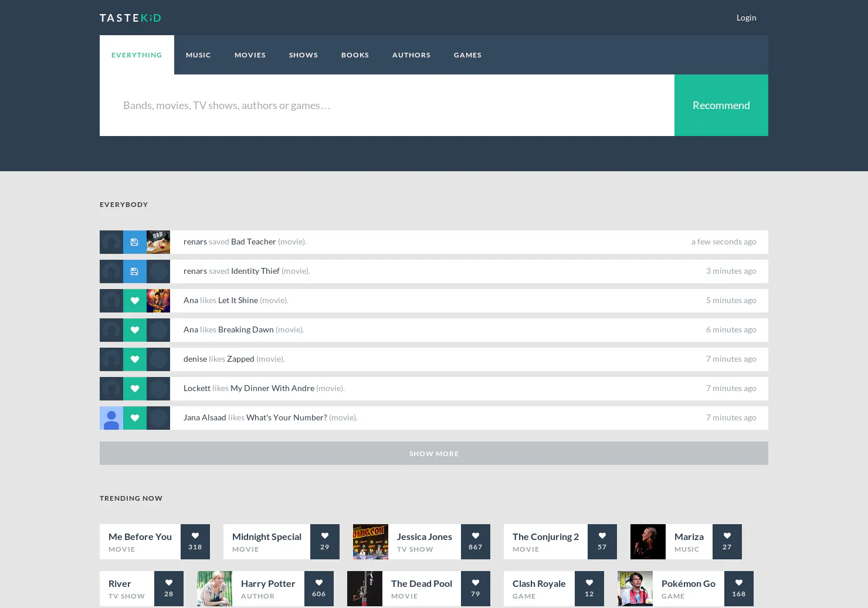This screenshot has width=868, height=608.
Task: Open renars avatar in Identity Thief row
Action: tap(111, 271)
